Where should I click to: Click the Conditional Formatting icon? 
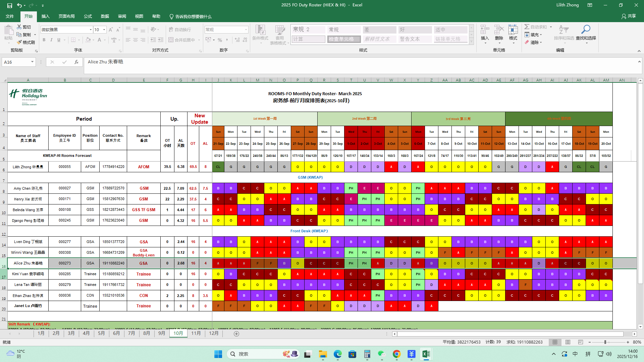[x=260, y=30]
